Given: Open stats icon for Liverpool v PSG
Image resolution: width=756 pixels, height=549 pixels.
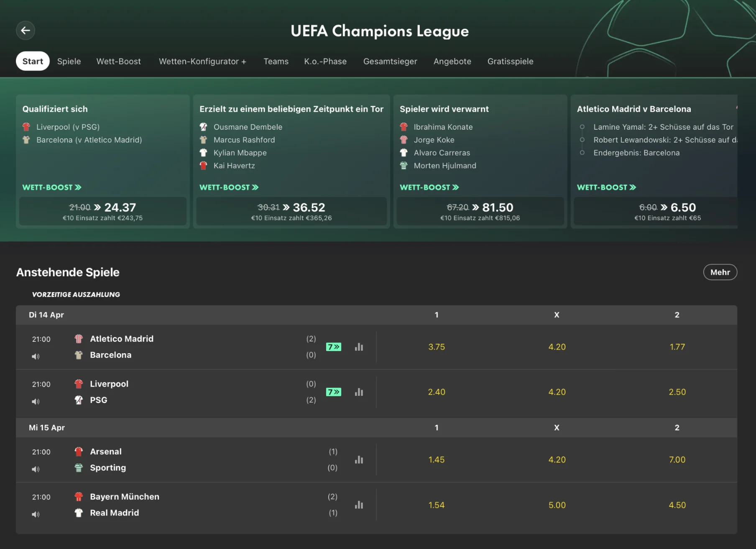Looking at the screenshot, I should (359, 392).
